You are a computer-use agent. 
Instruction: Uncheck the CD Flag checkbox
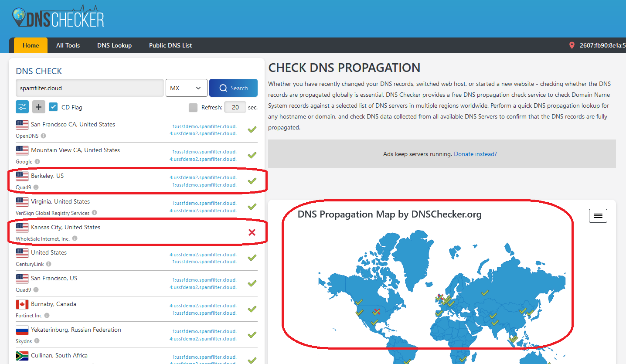53,107
